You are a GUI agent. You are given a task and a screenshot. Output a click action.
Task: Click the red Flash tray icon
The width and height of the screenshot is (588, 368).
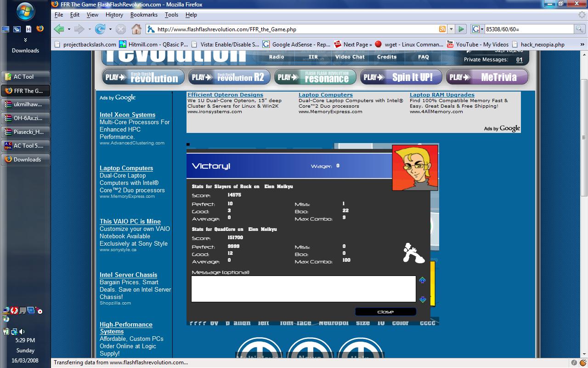14,310
